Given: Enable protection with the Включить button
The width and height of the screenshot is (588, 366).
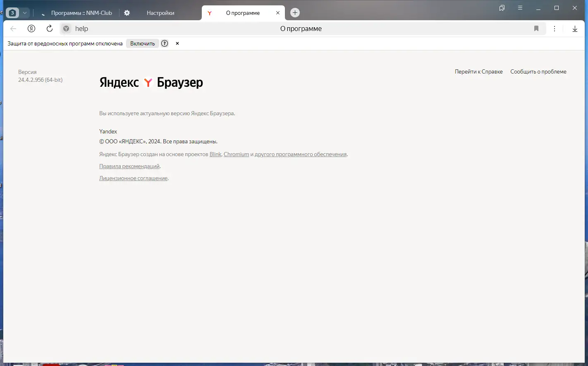Looking at the screenshot, I should point(142,43).
